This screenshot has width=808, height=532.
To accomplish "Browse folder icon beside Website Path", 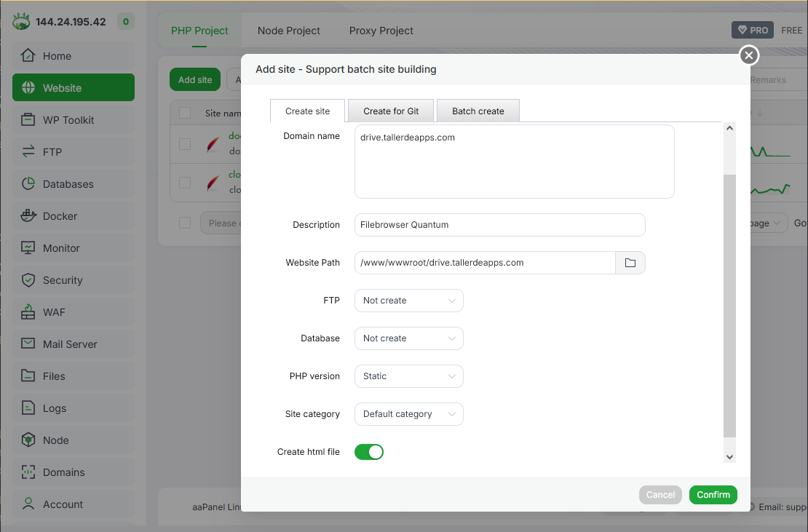I will pos(630,263).
